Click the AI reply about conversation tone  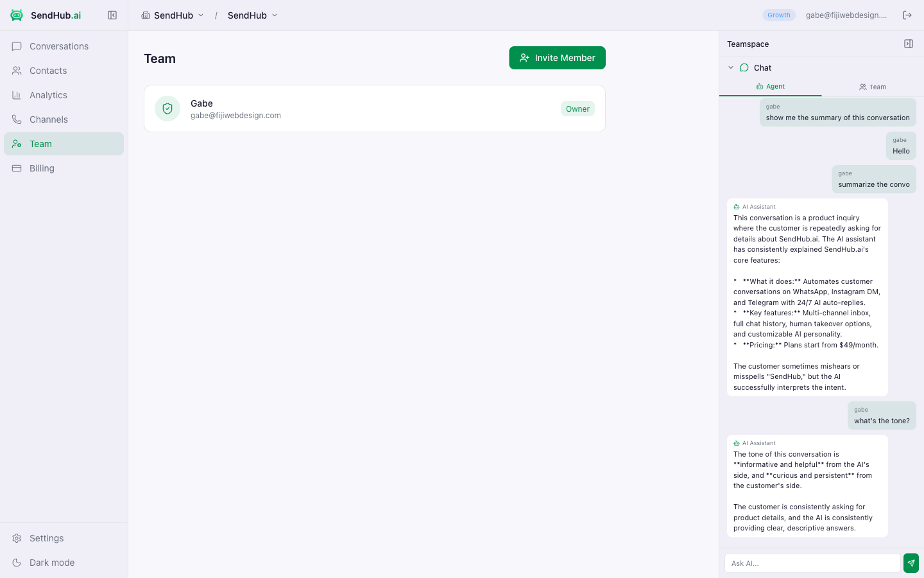807,486
